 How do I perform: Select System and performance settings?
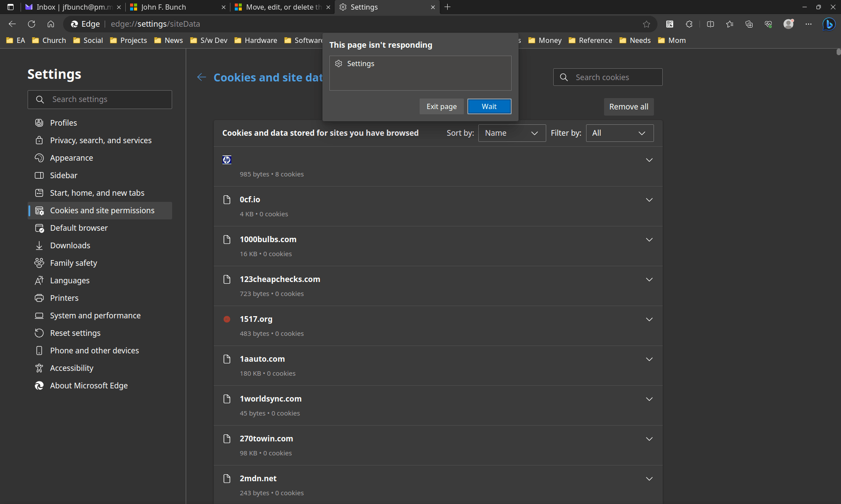click(x=95, y=316)
